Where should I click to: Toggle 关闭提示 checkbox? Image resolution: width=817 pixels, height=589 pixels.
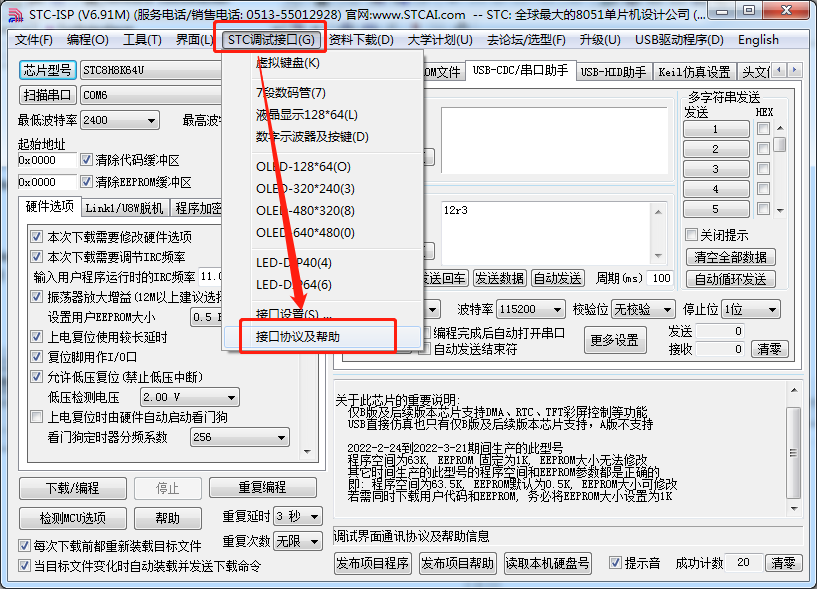tap(691, 235)
